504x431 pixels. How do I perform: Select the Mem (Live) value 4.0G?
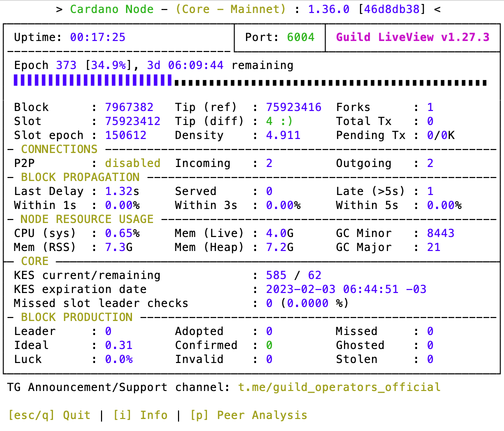coord(279,233)
